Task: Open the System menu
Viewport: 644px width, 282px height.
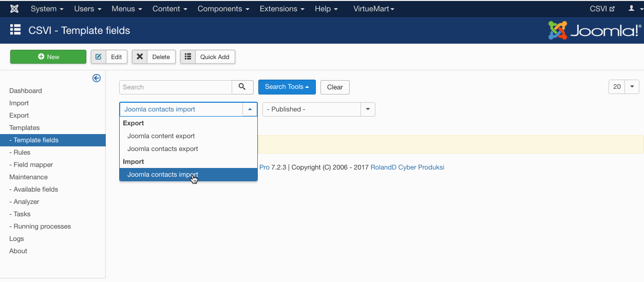Action: point(47,9)
